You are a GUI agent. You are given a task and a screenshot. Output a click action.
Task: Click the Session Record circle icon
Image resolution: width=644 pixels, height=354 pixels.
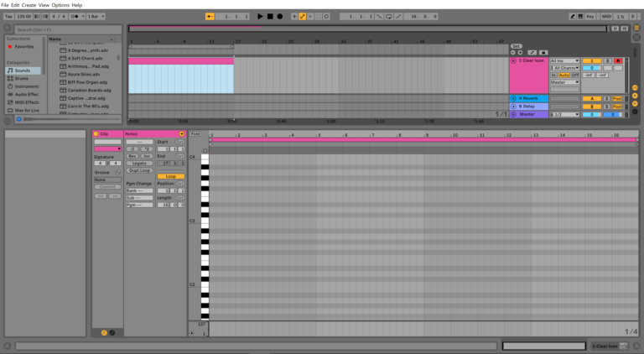[326, 17]
